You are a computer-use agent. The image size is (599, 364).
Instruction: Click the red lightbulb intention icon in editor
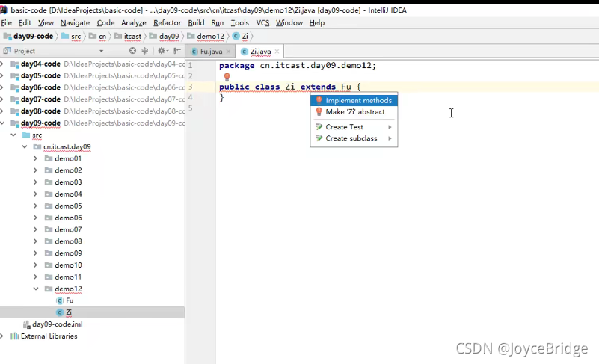point(227,77)
